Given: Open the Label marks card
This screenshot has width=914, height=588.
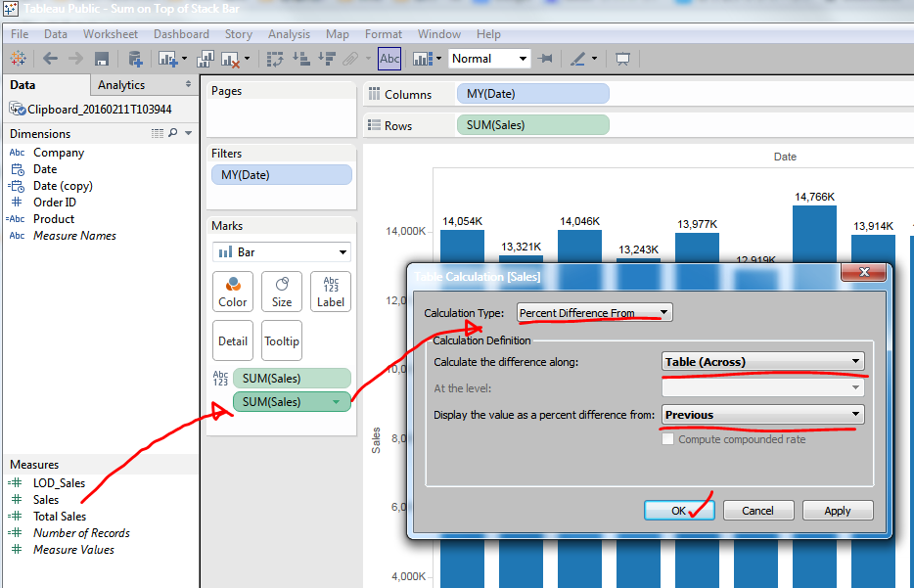Looking at the screenshot, I should (x=331, y=292).
